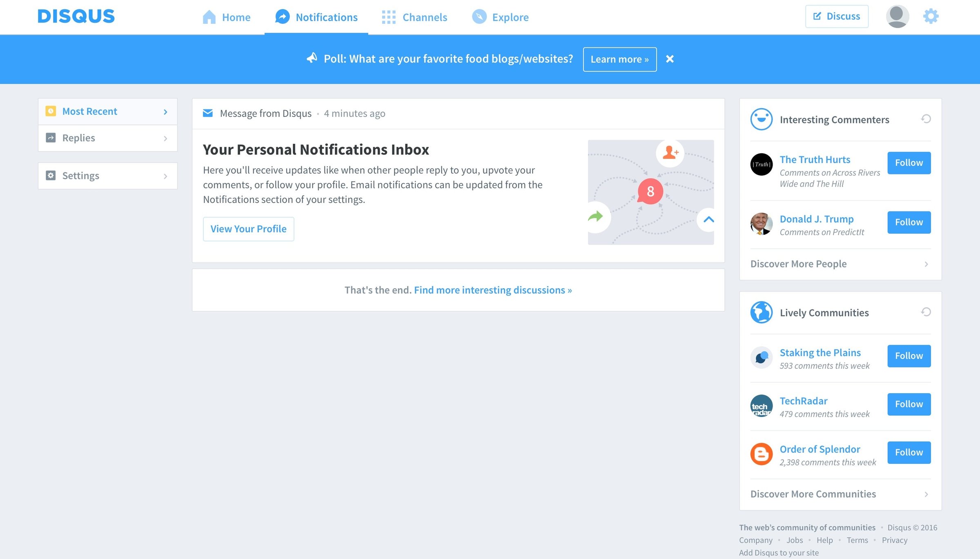Click the Explore compass icon

click(x=479, y=17)
